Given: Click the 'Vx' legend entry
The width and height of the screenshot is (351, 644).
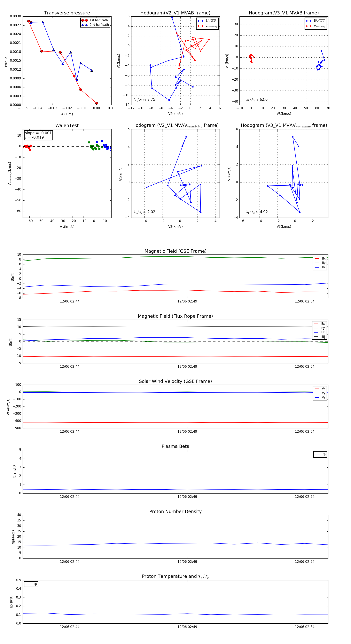Looking at the screenshot, I should click(320, 389).
